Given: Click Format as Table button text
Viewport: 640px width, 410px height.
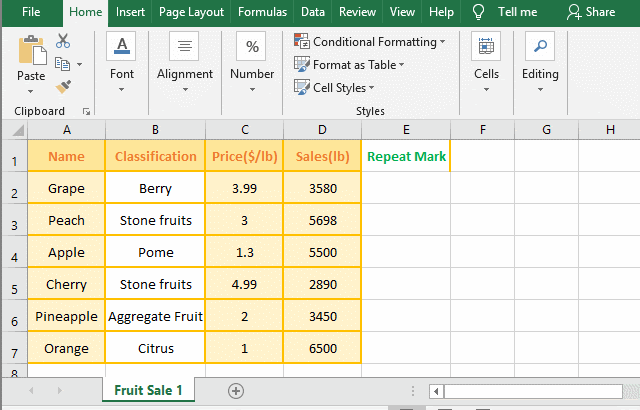Looking at the screenshot, I should tap(354, 64).
